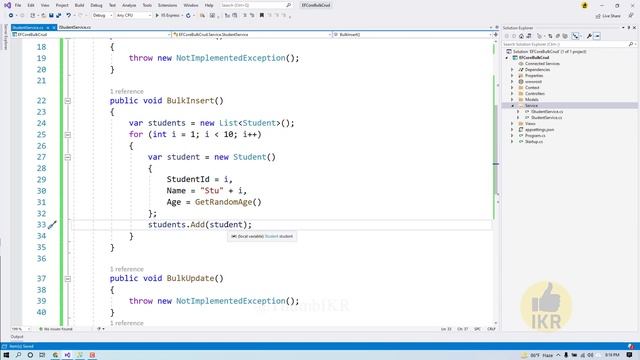
Task: Select appsettings.json in Solution Explorer
Action: [539, 129]
